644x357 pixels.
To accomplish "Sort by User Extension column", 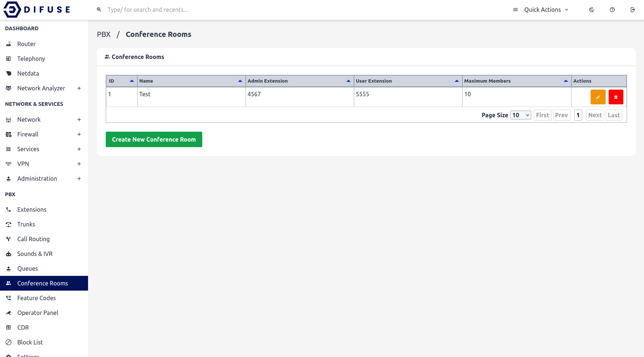I will point(408,81).
